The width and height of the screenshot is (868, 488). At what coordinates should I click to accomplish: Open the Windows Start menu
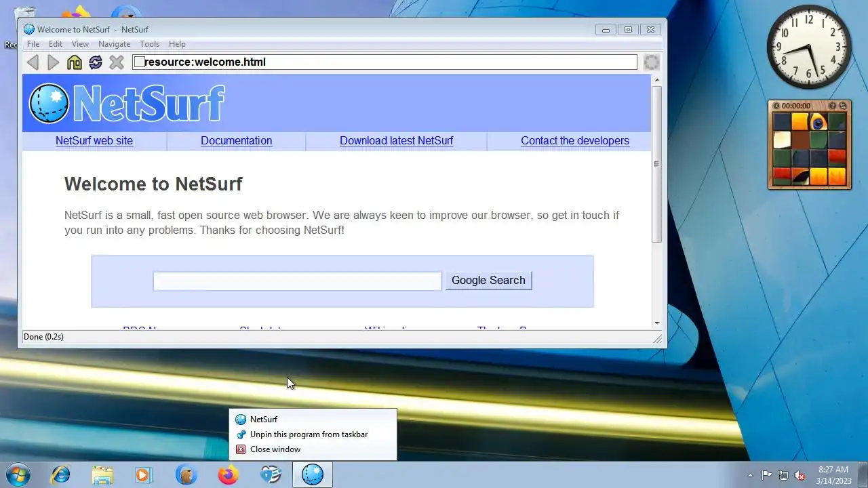point(17,474)
